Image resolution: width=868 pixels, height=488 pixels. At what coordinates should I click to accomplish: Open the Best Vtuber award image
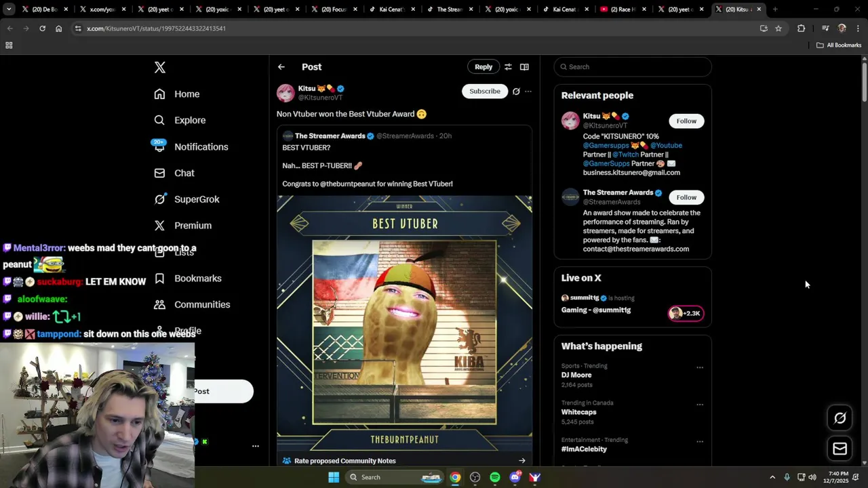pos(404,324)
